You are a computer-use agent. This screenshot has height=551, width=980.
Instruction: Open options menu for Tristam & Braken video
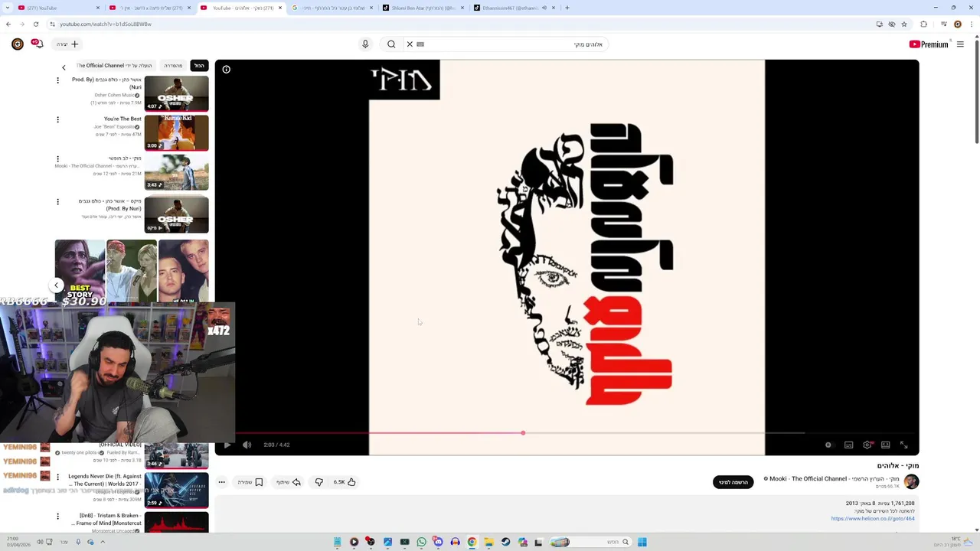coord(57,517)
